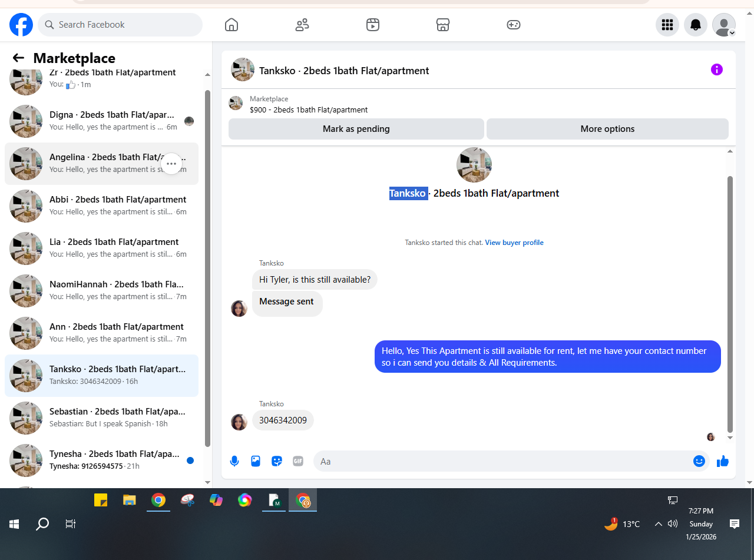
Task: Open Windows taskbar search
Action: [x=42, y=523]
